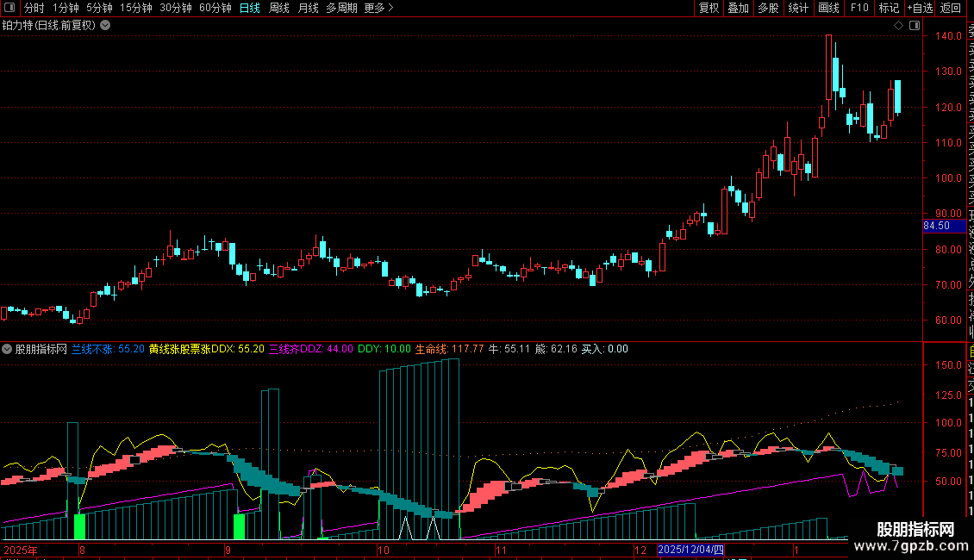
Task: Open 多周期 multi-period view
Action: click(341, 8)
